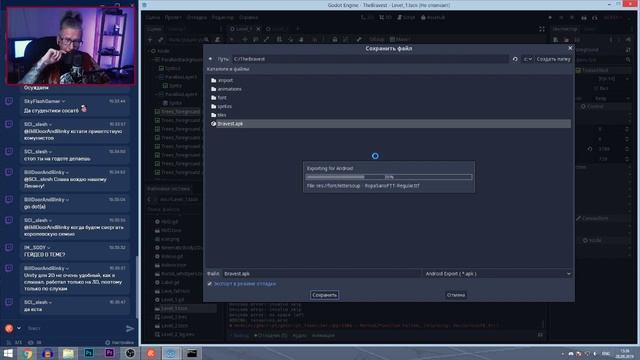The width and height of the screenshot is (640, 360).
Task: Click the refresh icon next to the path
Action: click(515, 59)
